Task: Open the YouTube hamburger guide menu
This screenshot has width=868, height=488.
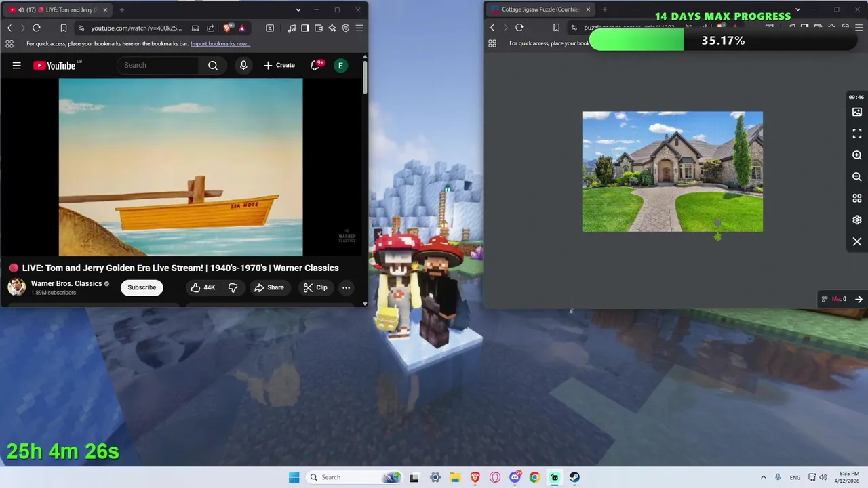Action: tap(17, 66)
